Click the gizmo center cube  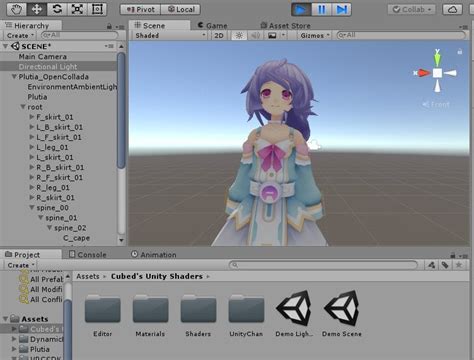[x=437, y=73]
